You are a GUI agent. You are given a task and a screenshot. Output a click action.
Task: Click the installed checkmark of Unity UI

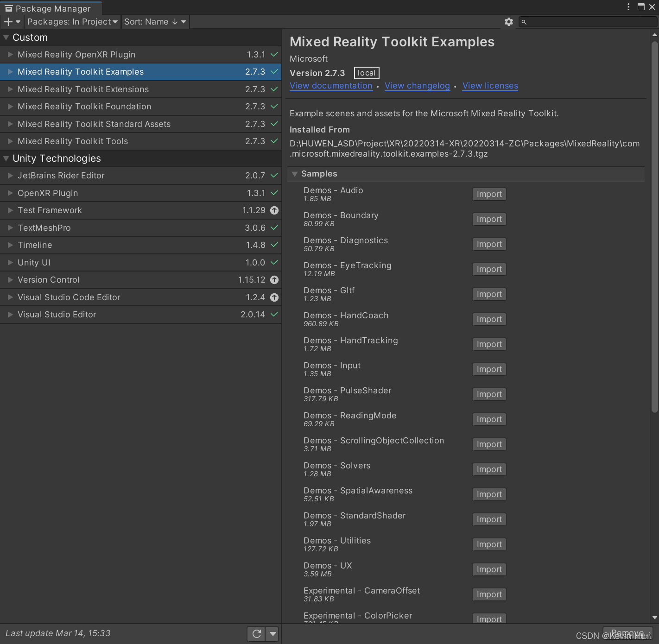point(274,263)
